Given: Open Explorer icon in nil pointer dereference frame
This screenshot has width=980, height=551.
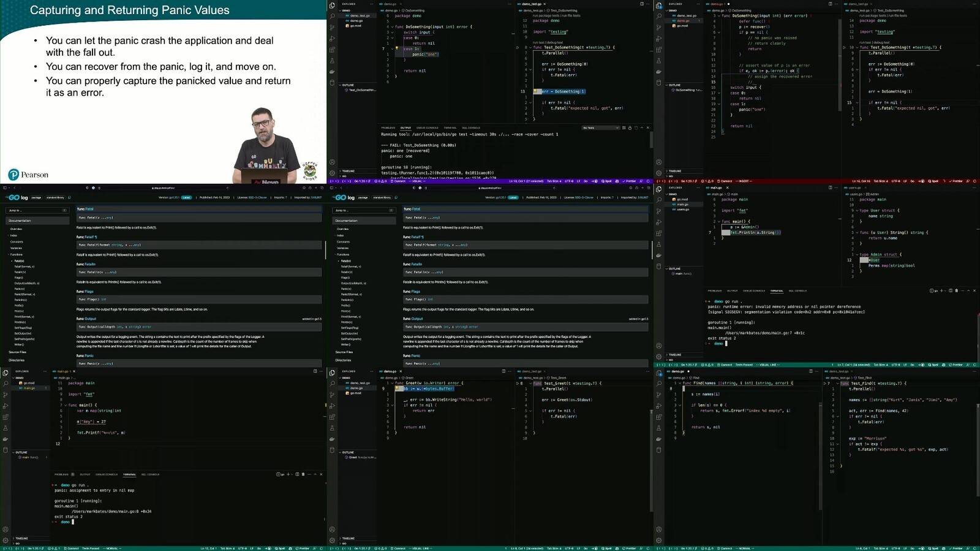Looking at the screenshot, I should 658,189.
